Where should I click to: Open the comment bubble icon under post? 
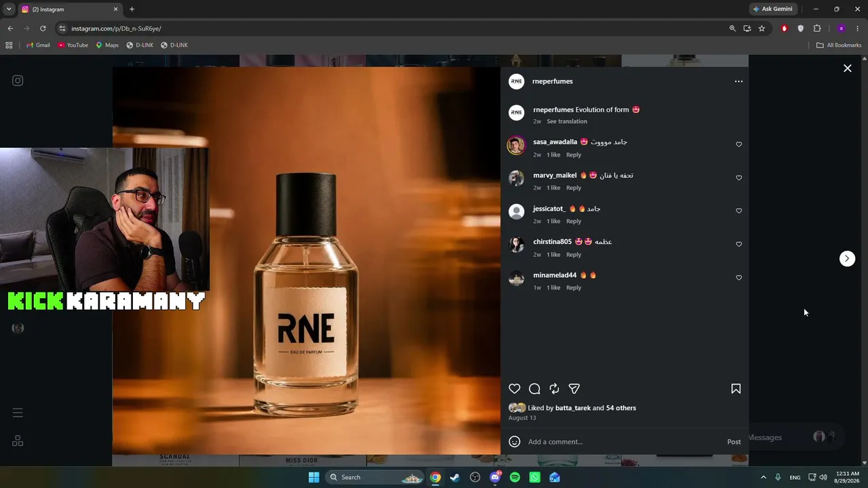(x=534, y=388)
